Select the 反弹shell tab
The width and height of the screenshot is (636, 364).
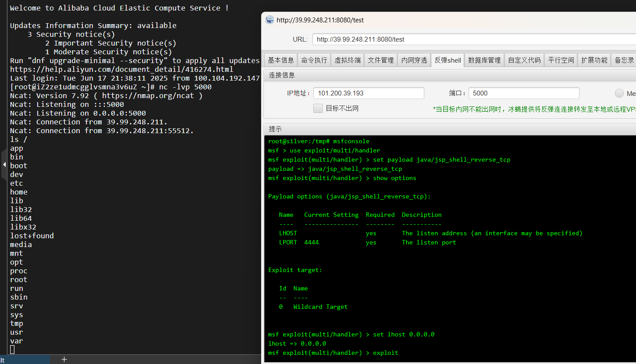448,60
